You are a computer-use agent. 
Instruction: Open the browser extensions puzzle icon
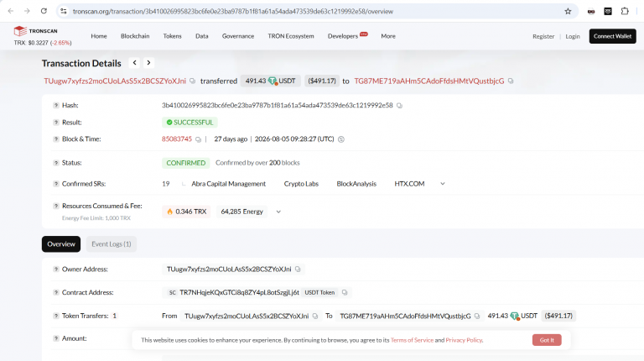click(625, 11)
